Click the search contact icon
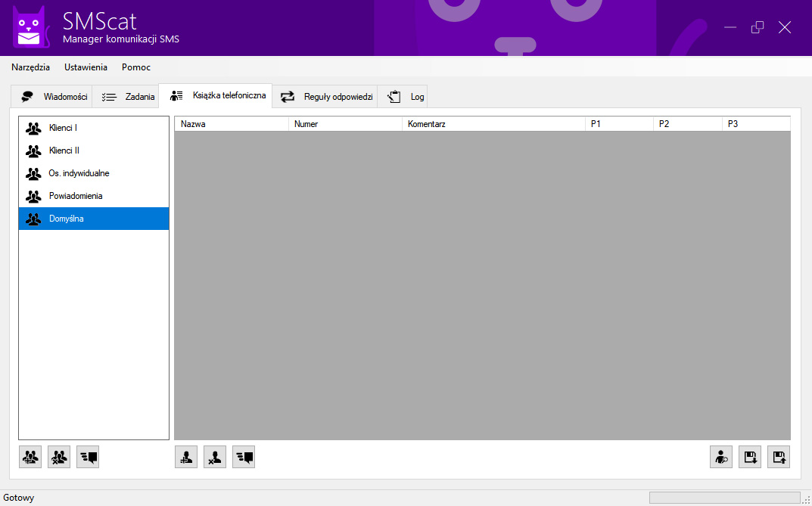 (721, 457)
